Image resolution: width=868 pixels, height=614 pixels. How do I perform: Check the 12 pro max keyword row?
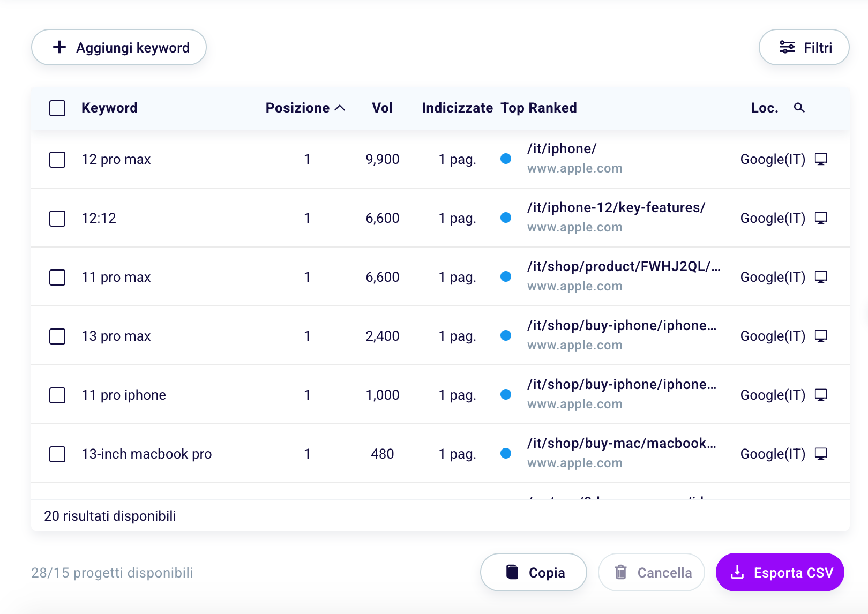coord(57,160)
